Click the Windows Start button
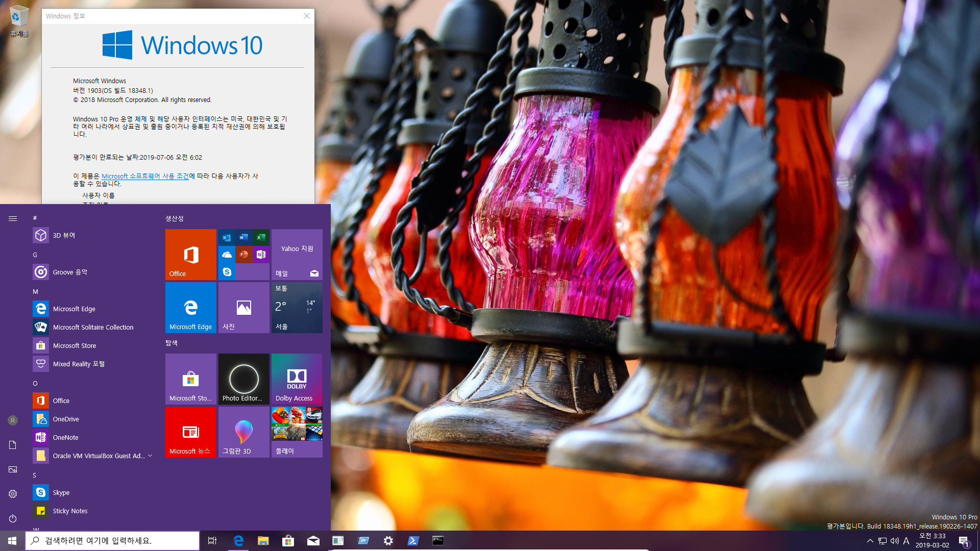 pos(12,541)
